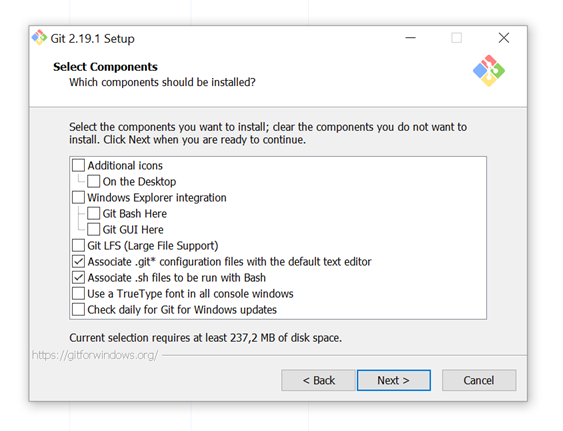The width and height of the screenshot is (563, 431).
Task: Enable the Additional icons checkbox
Action: point(78,166)
